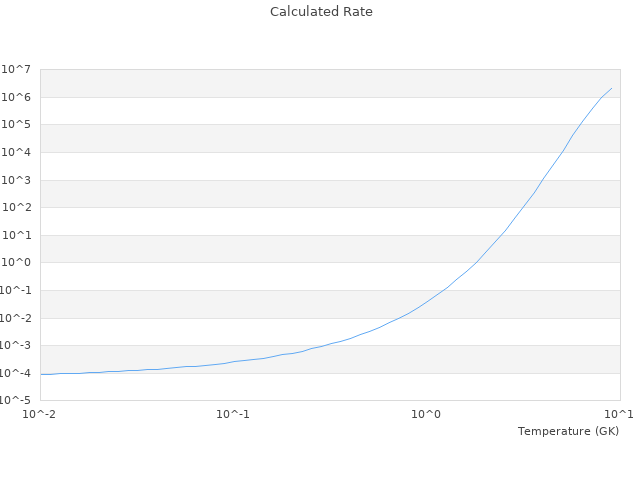Click the "Temperature (GK)" axis title

pos(568,431)
